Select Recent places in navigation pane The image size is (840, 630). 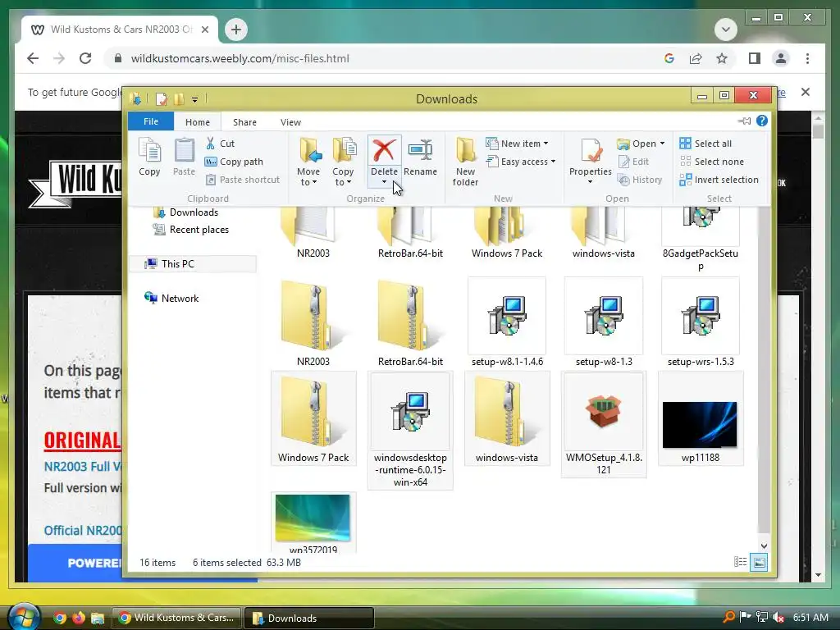190,230
